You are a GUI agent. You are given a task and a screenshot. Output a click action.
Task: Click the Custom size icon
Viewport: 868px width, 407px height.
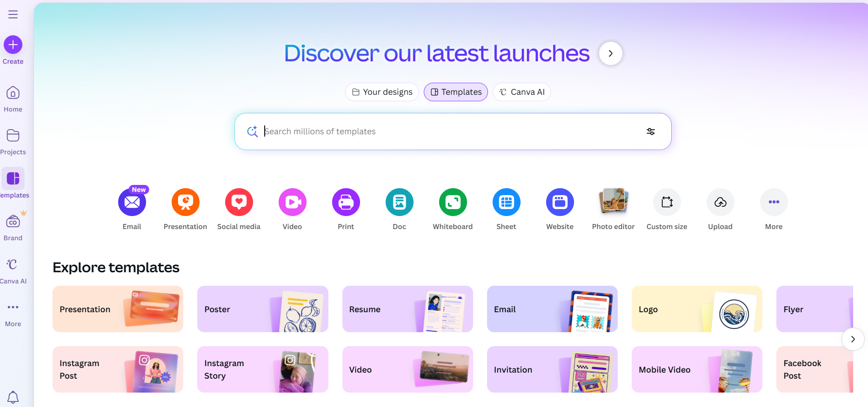[x=667, y=202]
